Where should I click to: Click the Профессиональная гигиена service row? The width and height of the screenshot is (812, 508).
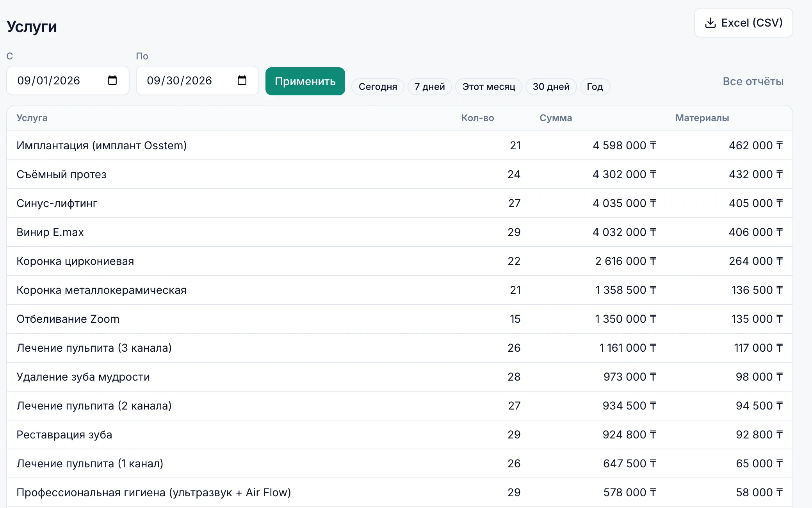(400, 492)
